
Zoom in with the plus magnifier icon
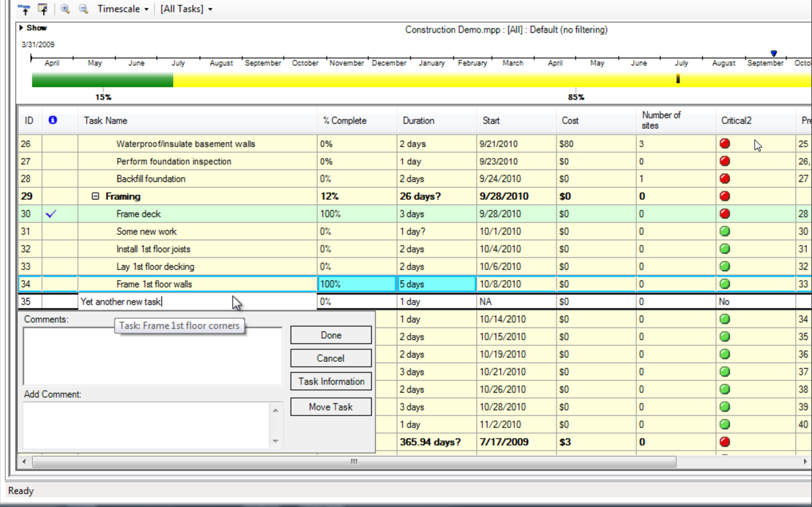(65, 10)
